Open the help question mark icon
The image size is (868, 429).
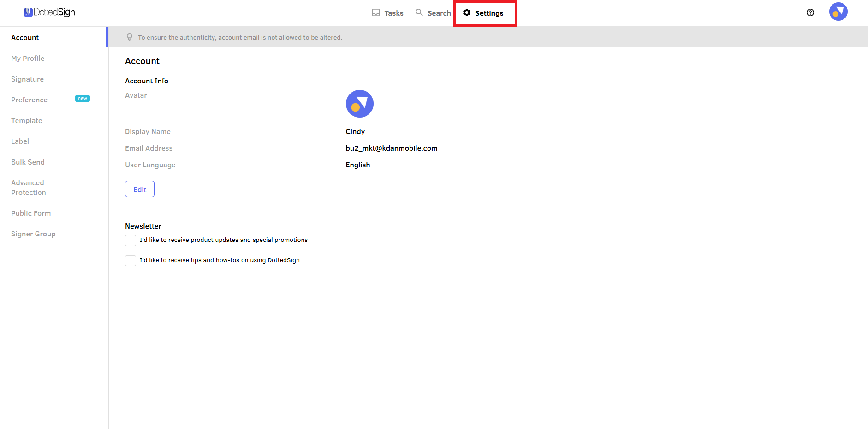coord(810,12)
